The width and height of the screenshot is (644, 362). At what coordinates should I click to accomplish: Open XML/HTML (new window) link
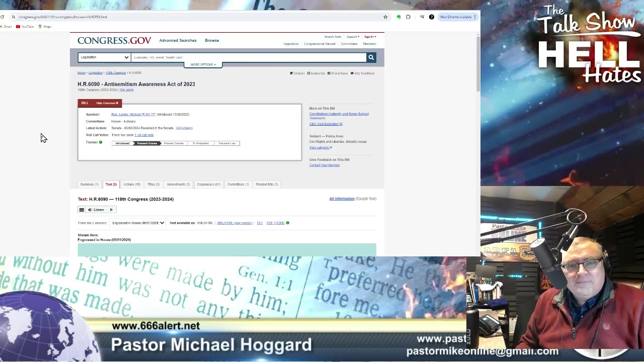coord(235,223)
